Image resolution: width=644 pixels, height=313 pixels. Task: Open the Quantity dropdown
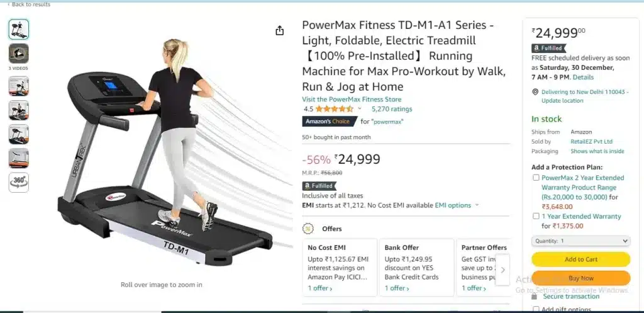tap(580, 241)
